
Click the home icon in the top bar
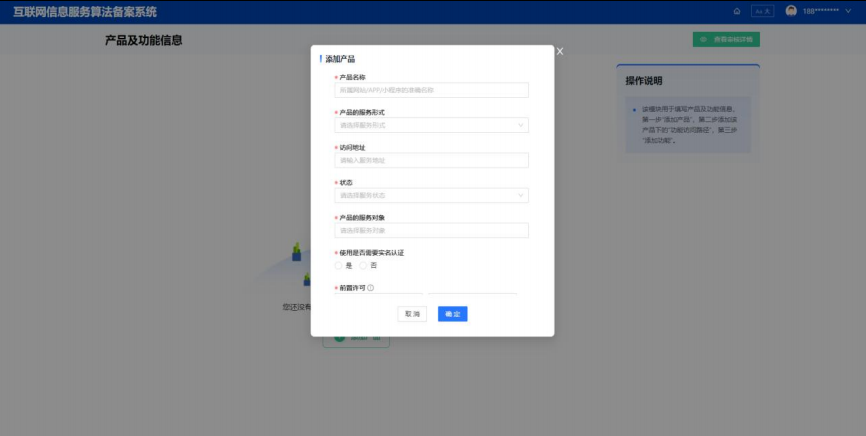(737, 11)
